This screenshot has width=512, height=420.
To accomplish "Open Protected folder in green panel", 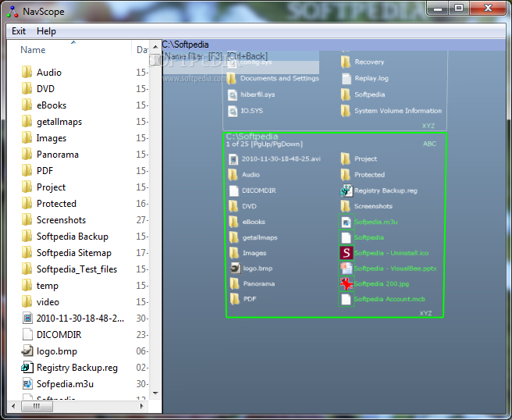I will pos(362,175).
